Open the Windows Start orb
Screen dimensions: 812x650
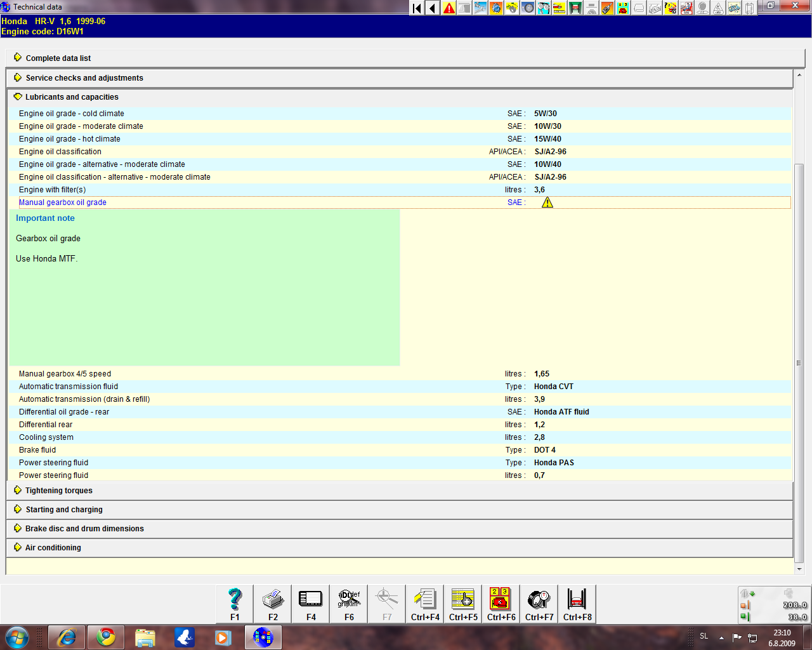[x=17, y=637]
